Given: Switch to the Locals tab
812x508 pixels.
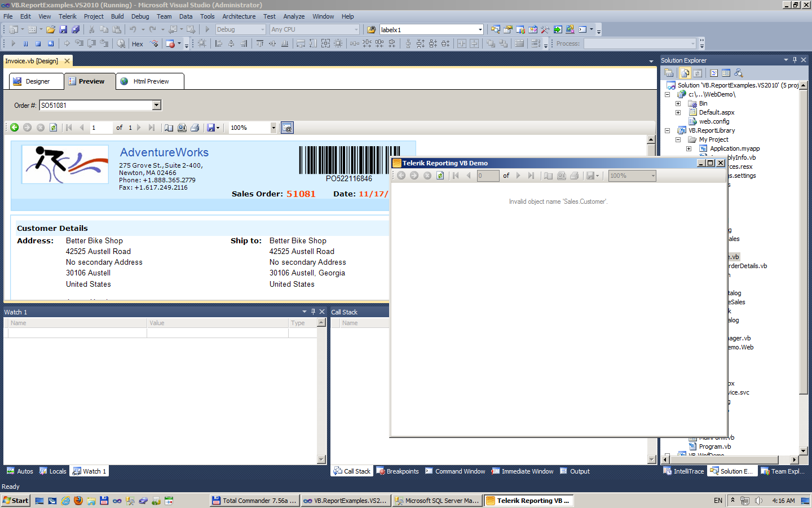Looking at the screenshot, I should pyautogui.click(x=52, y=471).
